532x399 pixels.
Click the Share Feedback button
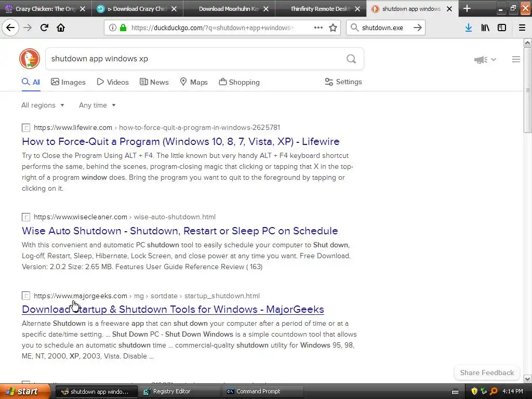(x=487, y=373)
